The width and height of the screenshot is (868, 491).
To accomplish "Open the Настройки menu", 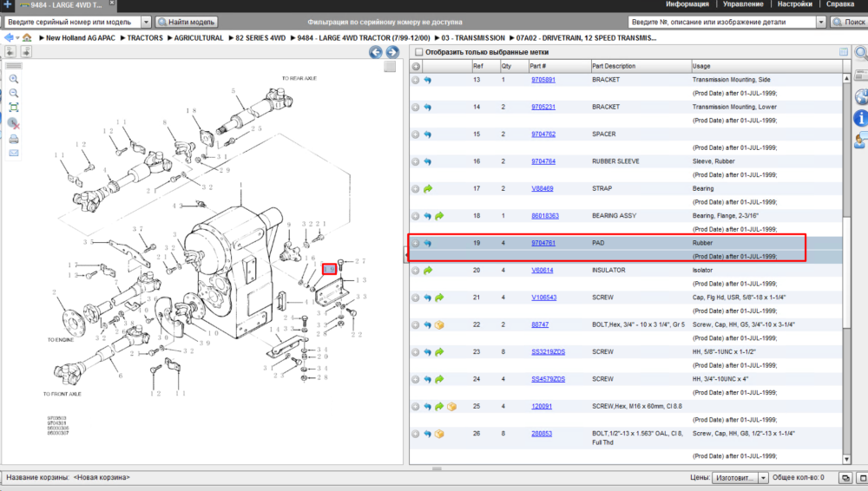I will point(794,3).
